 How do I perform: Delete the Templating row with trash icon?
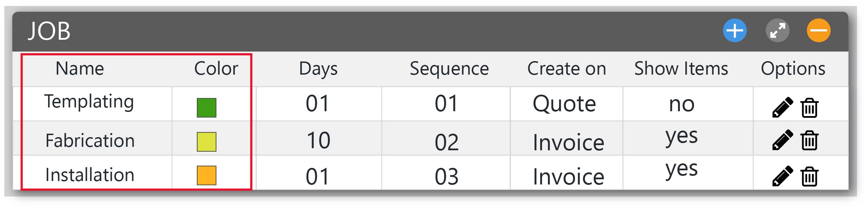coord(809,107)
